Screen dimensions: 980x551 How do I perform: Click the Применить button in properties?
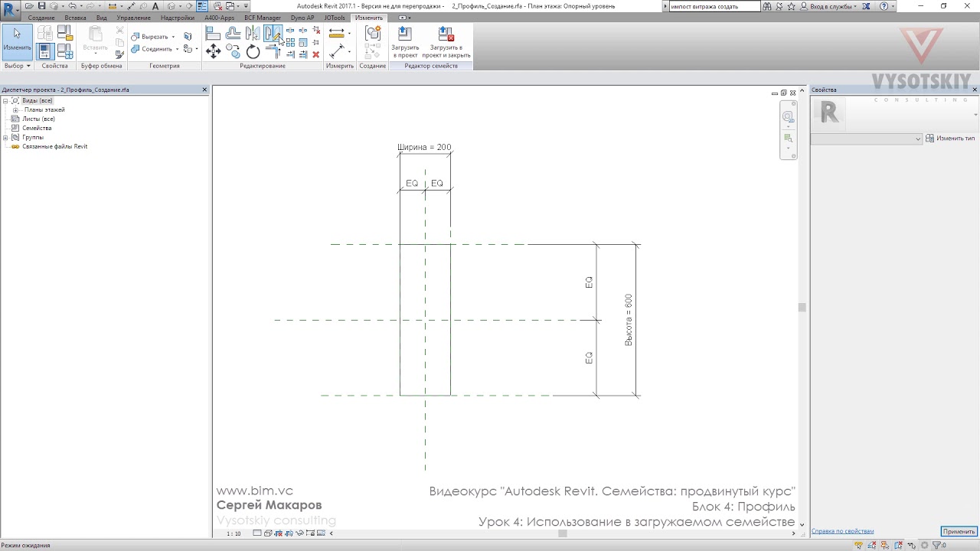pyautogui.click(x=959, y=531)
